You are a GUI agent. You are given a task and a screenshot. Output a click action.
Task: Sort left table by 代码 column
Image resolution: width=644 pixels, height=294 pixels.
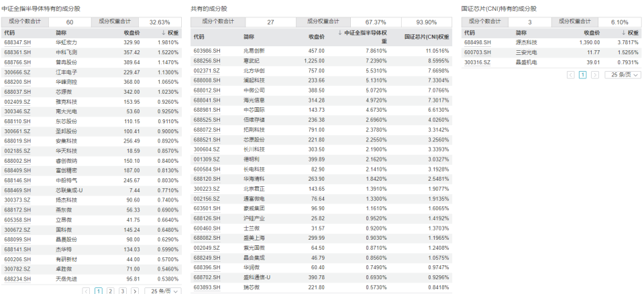point(9,33)
